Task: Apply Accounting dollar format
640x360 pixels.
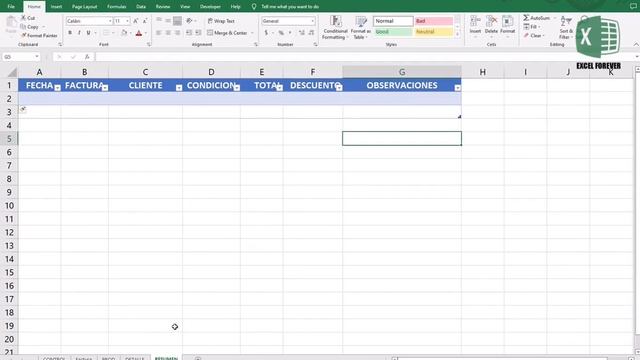Action: (266, 33)
